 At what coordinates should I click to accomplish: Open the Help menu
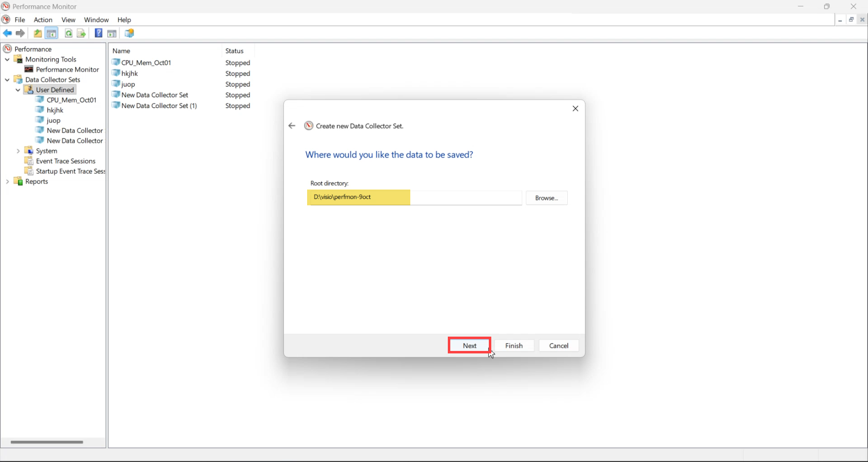124,20
